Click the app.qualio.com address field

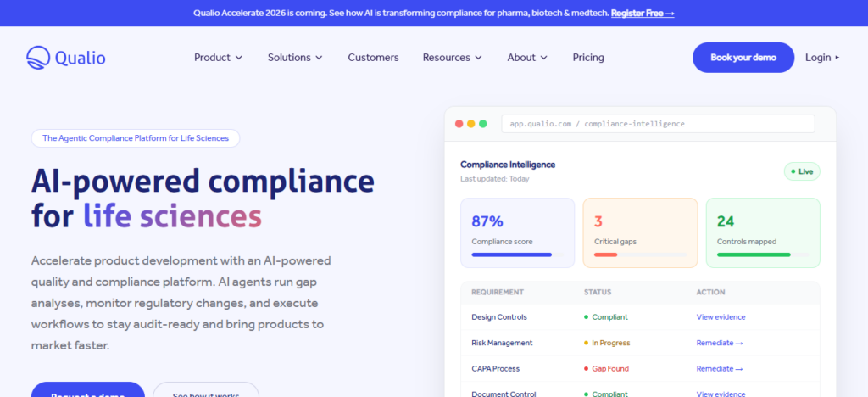tap(658, 124)
